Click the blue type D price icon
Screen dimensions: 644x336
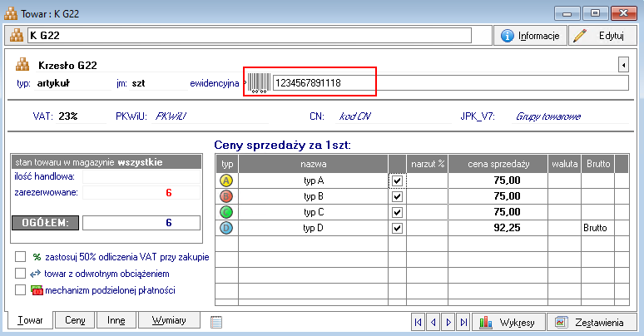(x=227, y=227)
